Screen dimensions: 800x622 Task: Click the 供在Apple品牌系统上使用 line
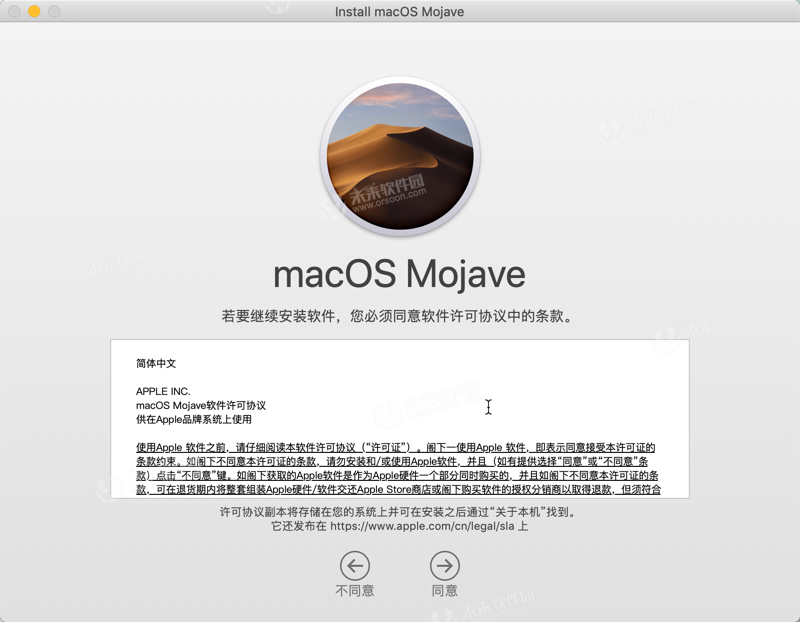193,419
